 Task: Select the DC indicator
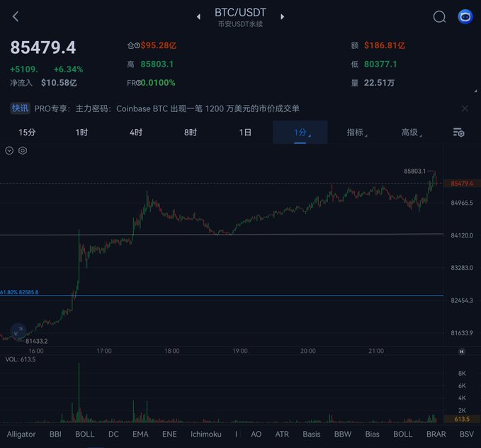click(113, 434)
